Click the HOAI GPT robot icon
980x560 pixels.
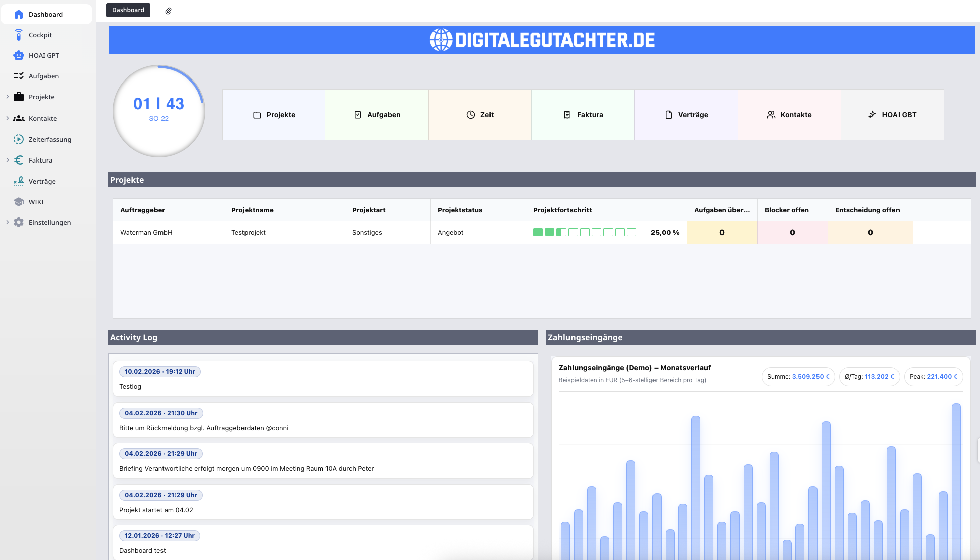19,55
